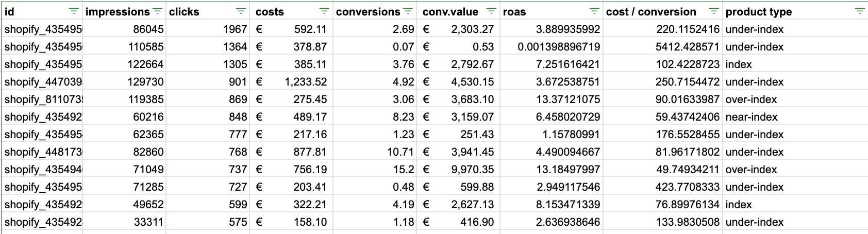Open filter icon on conversions column
868x234 pixels.
408,11
